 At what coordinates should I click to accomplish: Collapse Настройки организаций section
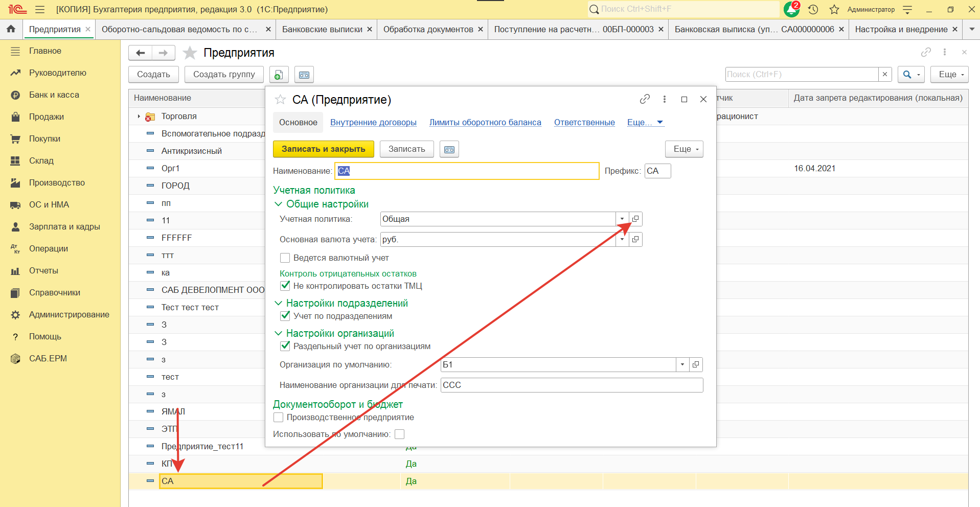tap(279, 333)
